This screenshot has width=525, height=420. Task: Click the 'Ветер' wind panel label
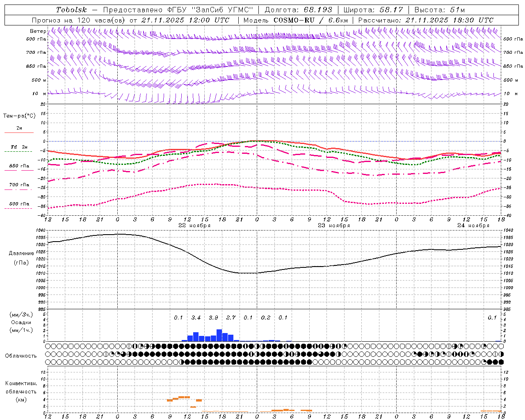tap(38, 31)
